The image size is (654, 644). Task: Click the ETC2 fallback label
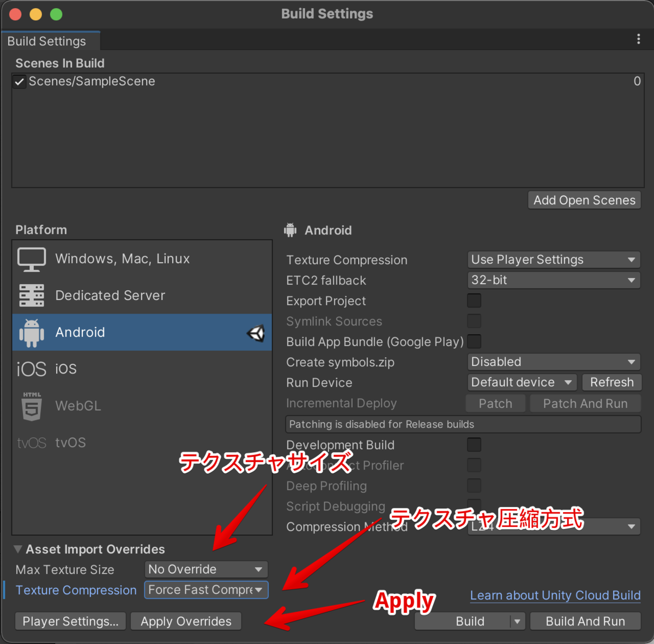(326, 281)
